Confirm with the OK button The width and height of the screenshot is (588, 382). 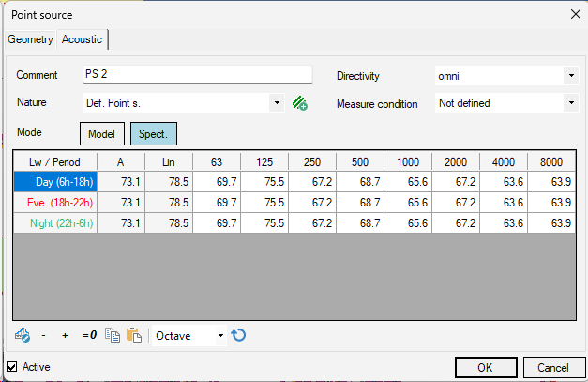[x=486, y=367]
